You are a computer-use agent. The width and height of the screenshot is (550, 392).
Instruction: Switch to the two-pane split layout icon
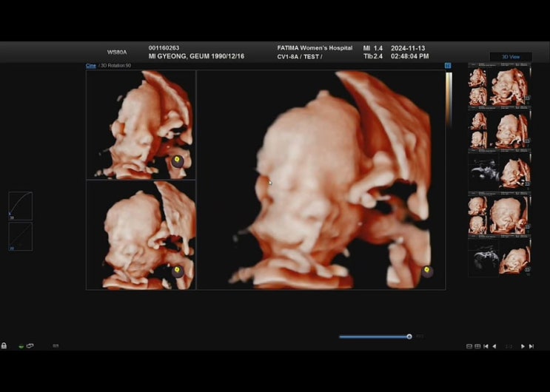click(x=469, y=346)
